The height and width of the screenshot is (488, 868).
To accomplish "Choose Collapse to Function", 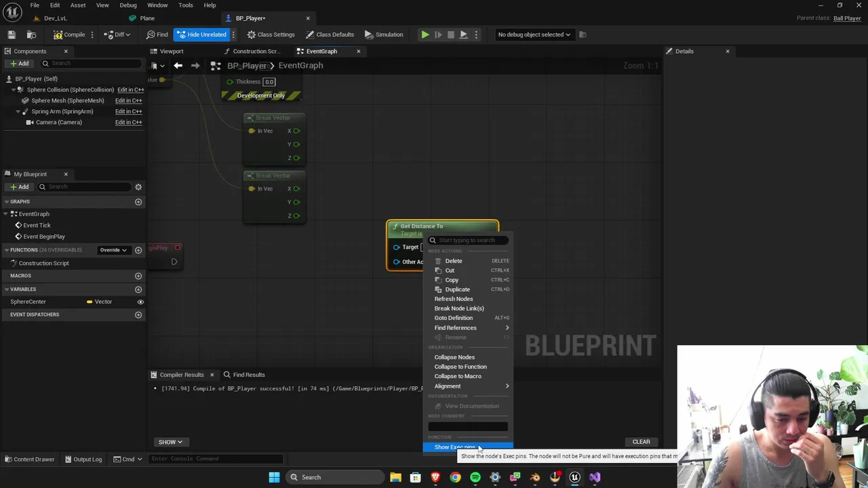I will pos(468,367).
